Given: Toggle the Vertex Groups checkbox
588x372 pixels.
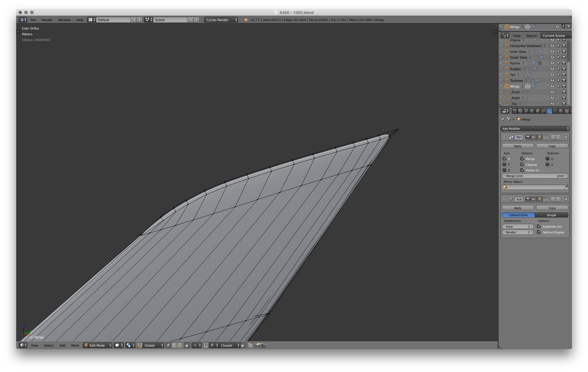Looking at the screenshot, I should pyautogui.click(x=522, y=170).
